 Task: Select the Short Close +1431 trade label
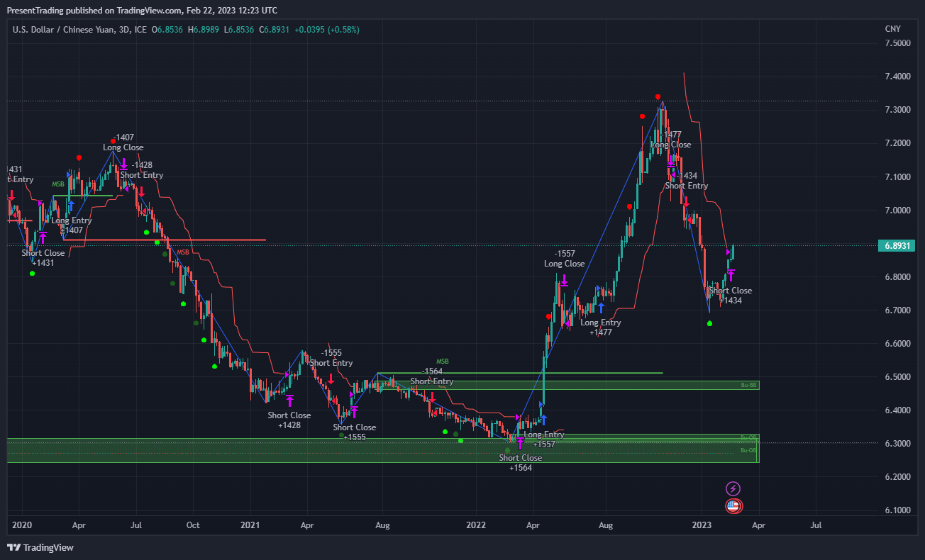point(43,258)
